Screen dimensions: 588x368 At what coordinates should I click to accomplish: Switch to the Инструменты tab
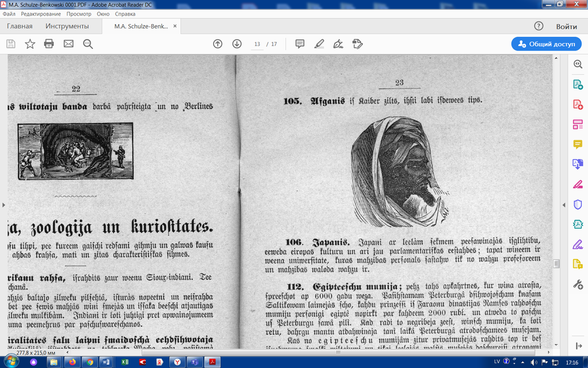point(67,26)
